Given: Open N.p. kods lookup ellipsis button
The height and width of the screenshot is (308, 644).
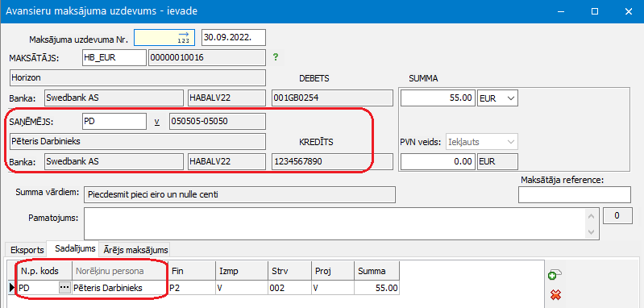Looking at the screenshot, I should pyautogui.click(x=64, y=288).
